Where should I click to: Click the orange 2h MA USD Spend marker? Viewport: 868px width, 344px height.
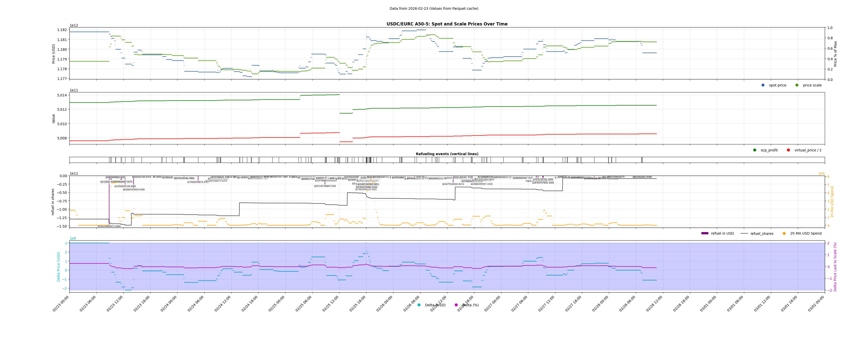(x=784, y=234)
